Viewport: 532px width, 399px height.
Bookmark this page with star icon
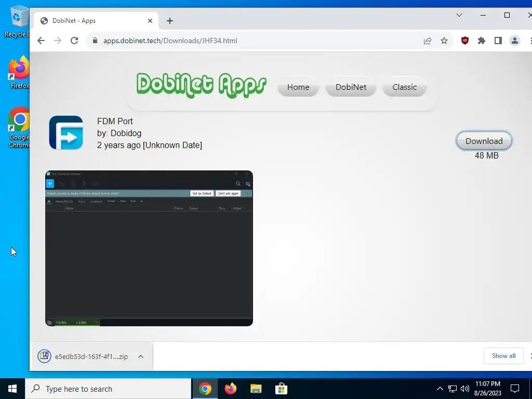(x=444, y=41)
